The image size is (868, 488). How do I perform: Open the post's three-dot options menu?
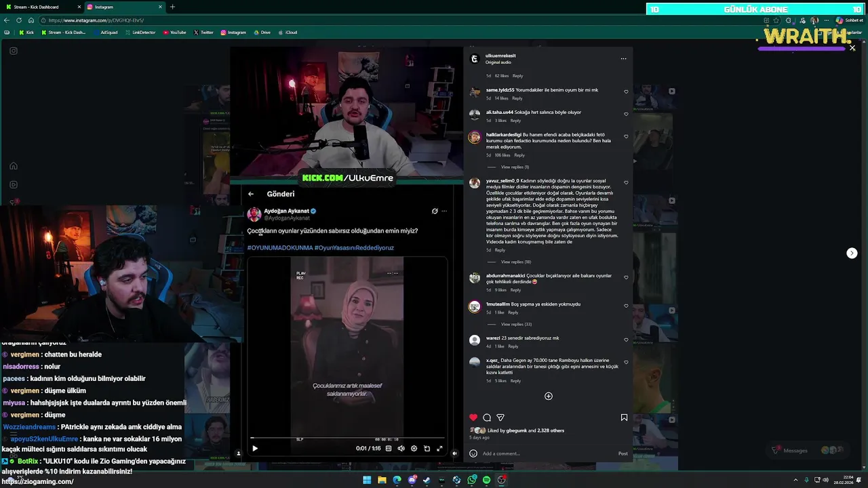(623, 59)
